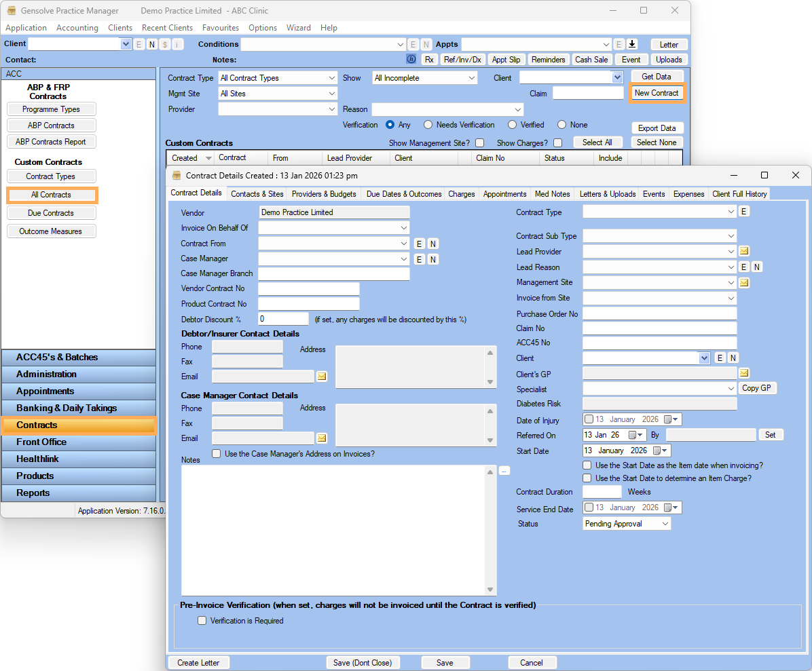The width and height of the screenshot is (812, 671).
Task: Expand the Contract Sub Type dropdown
Action: click(x=731, y=236)
